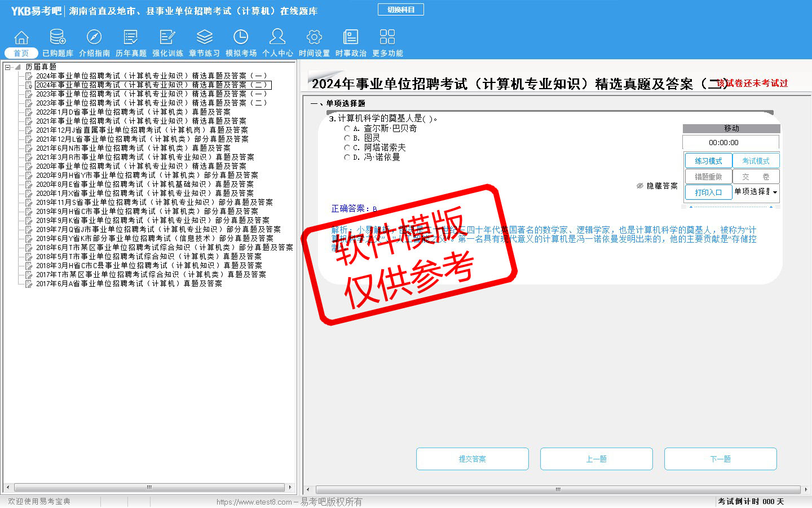Open 强化训练 intensive training icon
This screenshot has height=508, width=812.
[x=167, y=38]
